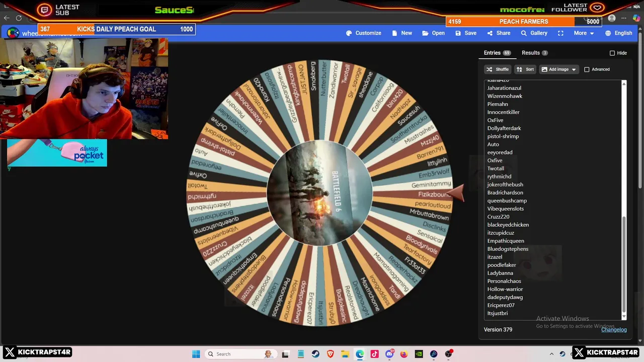Select Personalchaos in entries list
The image size is (644, 362).
pyautogui.click(x=504, y=281)
